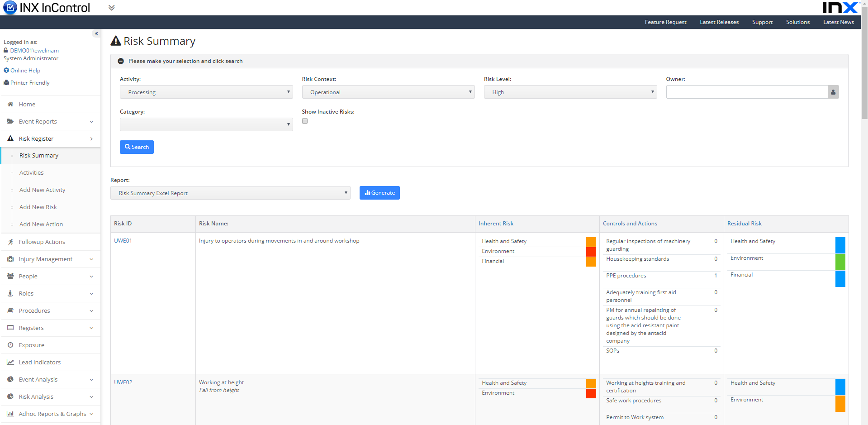
Task: Click the Risk Name column header
Action: click(213, 224)
